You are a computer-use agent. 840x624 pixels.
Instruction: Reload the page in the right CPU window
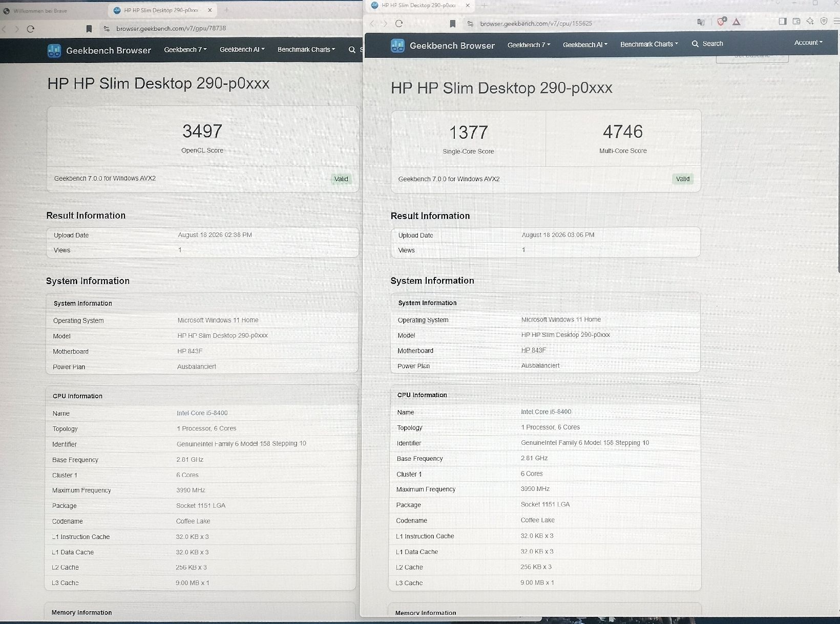399,23
